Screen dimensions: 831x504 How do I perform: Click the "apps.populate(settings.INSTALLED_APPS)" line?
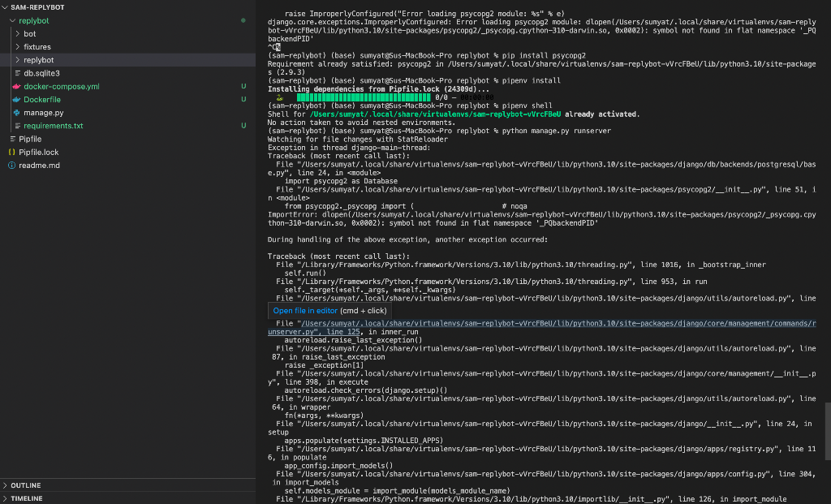tap(364, 441)
